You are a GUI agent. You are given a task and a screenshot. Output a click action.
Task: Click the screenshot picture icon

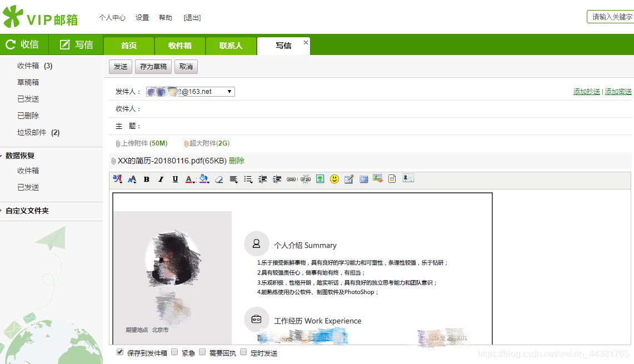click(x=378, y=178)
